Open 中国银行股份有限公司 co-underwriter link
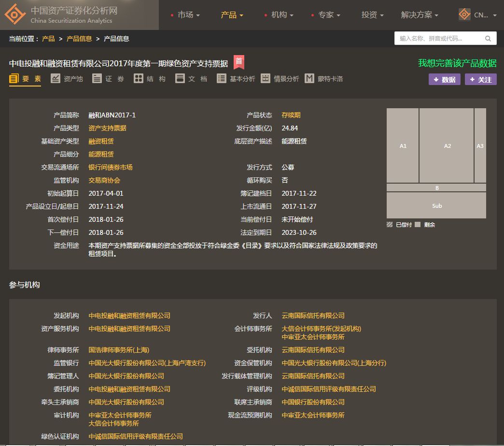The width and height of the screenshot is (504, 446). 313,402
